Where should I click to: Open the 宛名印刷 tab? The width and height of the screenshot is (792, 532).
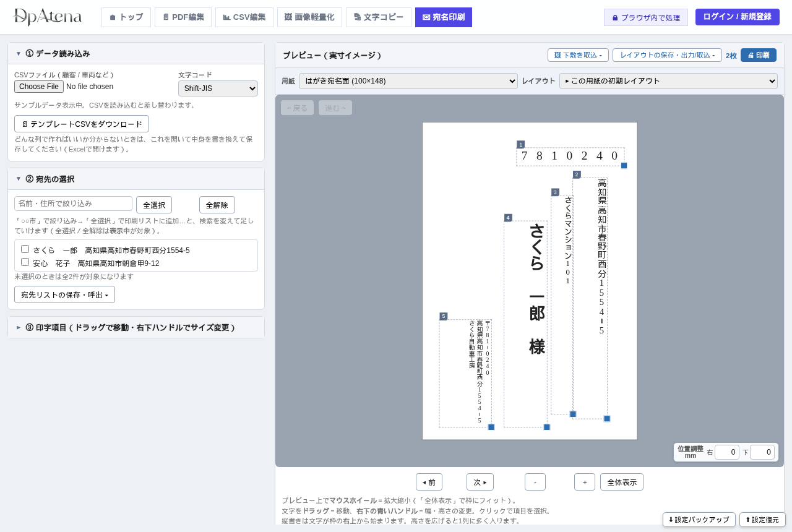point(444,17)
